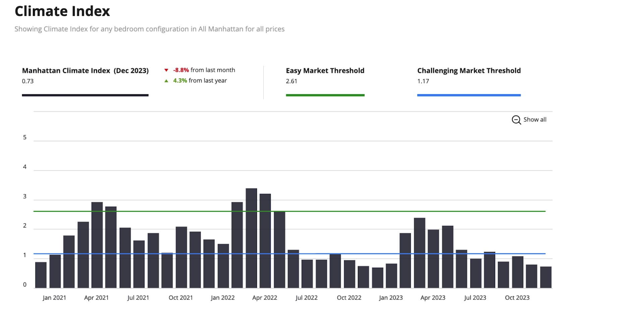
Task: Click the "Climate Index" page heading
Action: coord(62,11)
